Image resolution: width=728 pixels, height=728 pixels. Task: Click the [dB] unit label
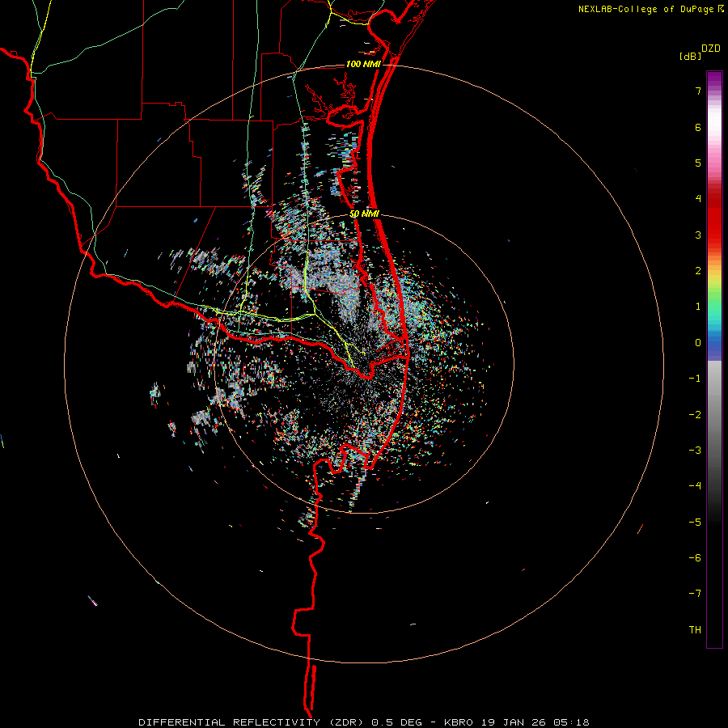[x=690, y=57]
